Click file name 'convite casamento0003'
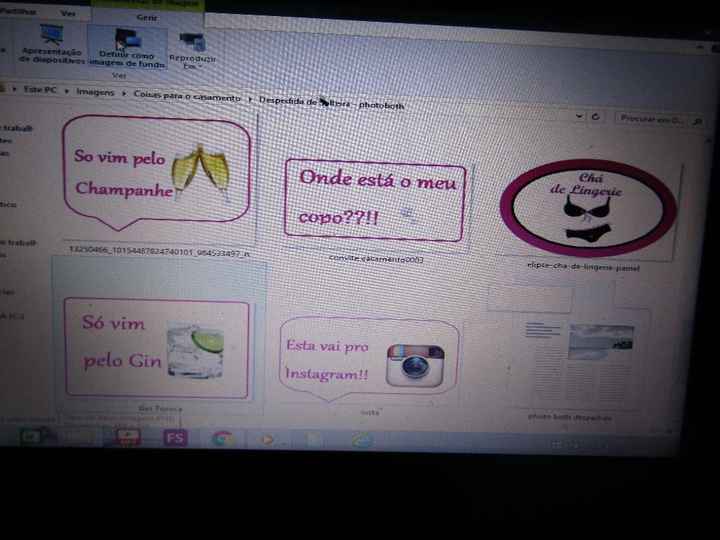This screenshot has width=720, height=540. (x=376, y=259)
